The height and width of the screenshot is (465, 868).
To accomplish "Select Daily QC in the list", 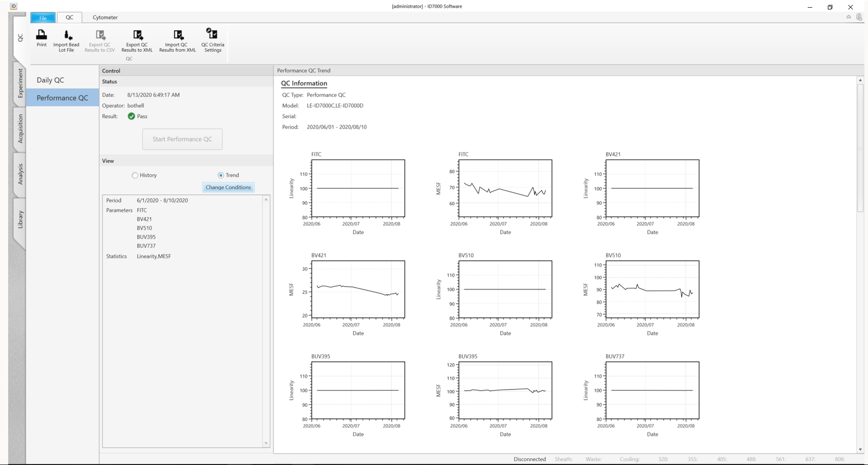I will (50, 80).
